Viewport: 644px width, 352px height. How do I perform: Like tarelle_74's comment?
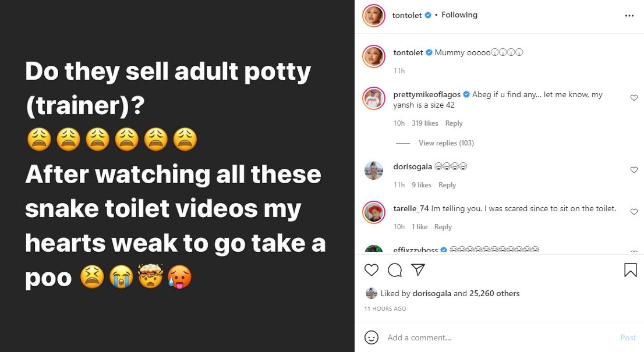634,212
